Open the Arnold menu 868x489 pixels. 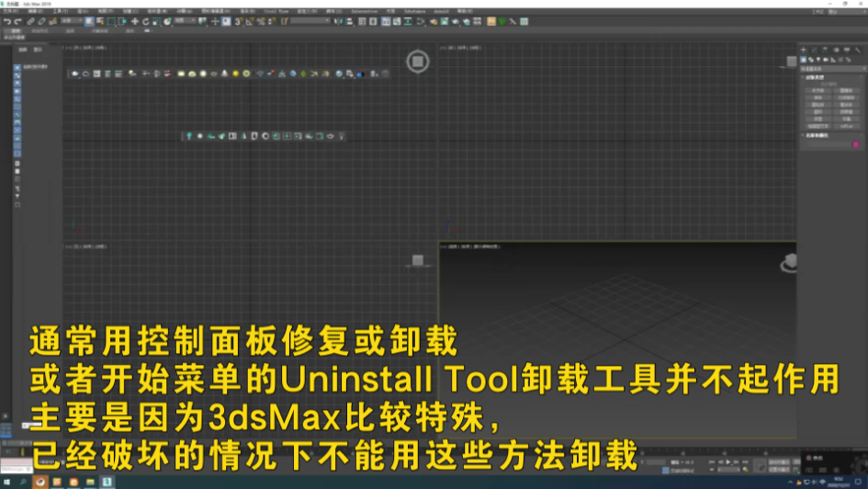click(x=441, y=11)
